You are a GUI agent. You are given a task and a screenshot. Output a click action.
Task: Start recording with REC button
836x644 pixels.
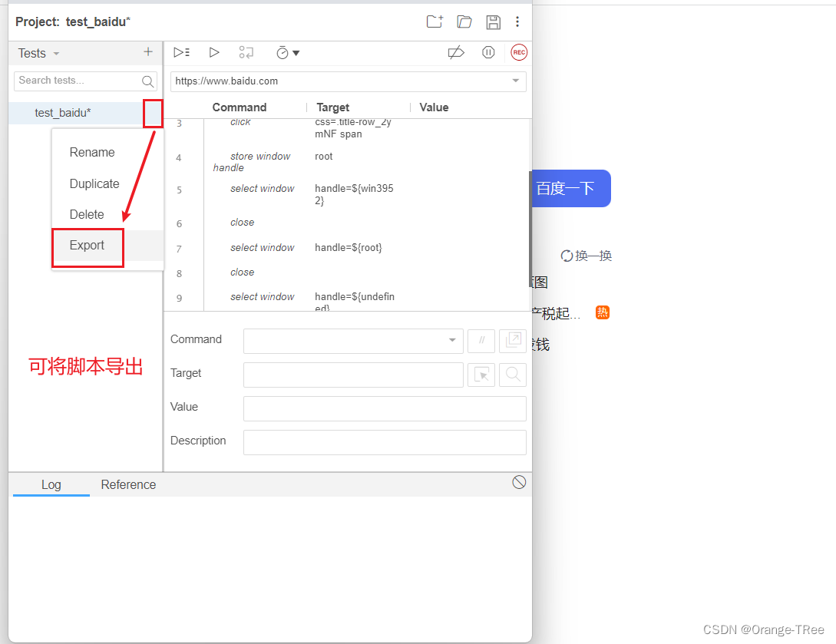tap(519, 52)
